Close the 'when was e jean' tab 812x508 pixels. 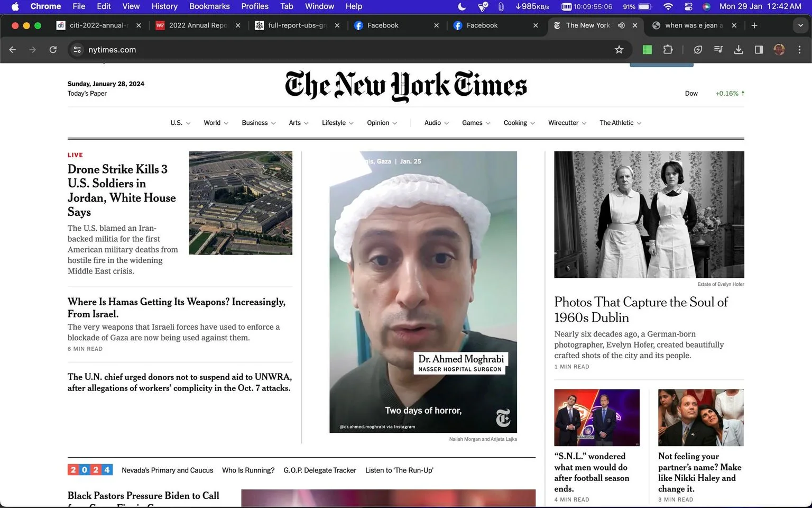734,25
